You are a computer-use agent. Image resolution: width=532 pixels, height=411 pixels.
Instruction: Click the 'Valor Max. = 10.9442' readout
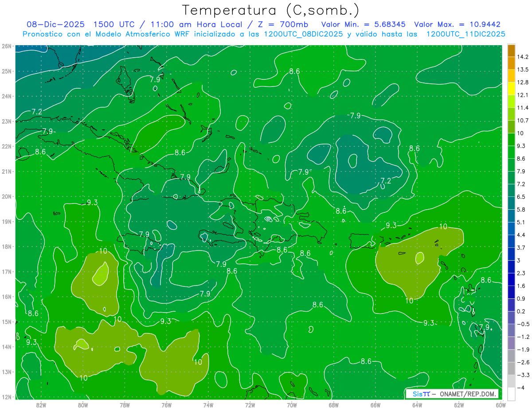457,24
